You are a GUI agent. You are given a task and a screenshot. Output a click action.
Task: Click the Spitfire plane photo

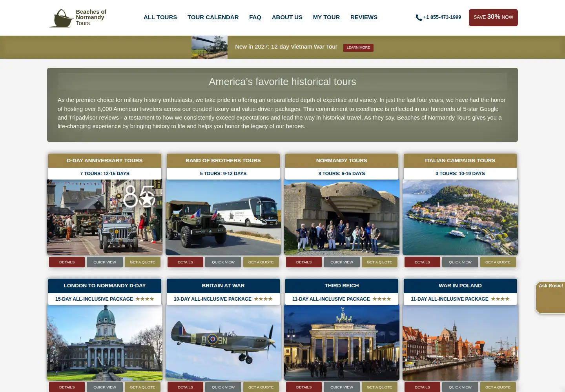point(223,343)
